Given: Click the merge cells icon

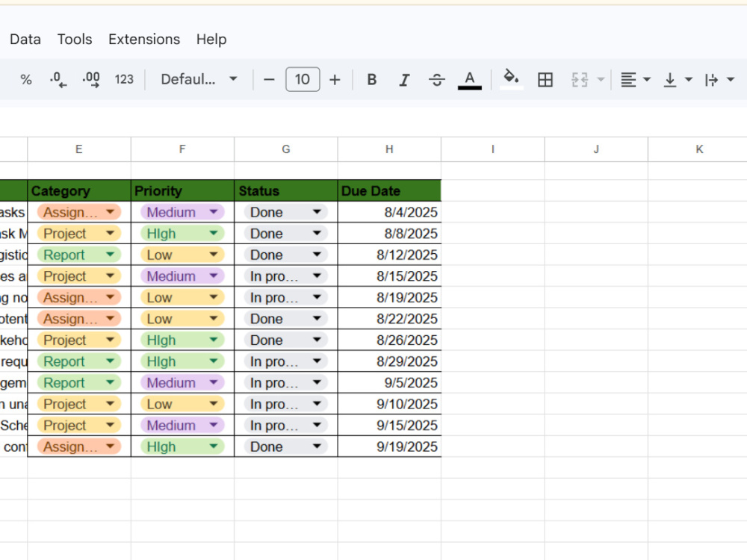Looking at the screenshot, I should click(x=580, y=80).
